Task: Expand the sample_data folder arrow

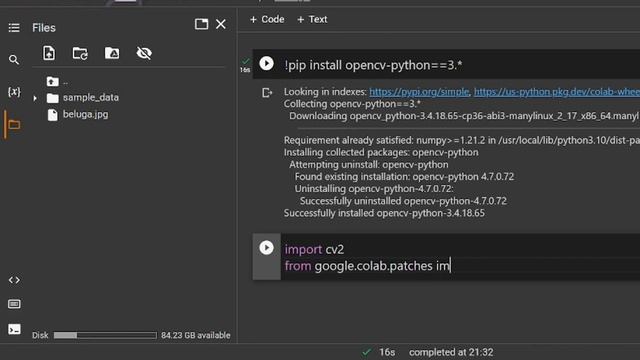Action: (35, 98)
